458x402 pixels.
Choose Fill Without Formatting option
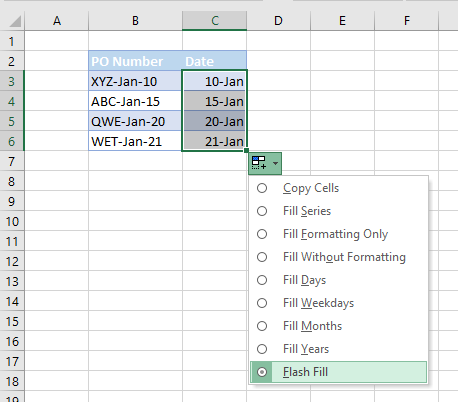point(338,257)
